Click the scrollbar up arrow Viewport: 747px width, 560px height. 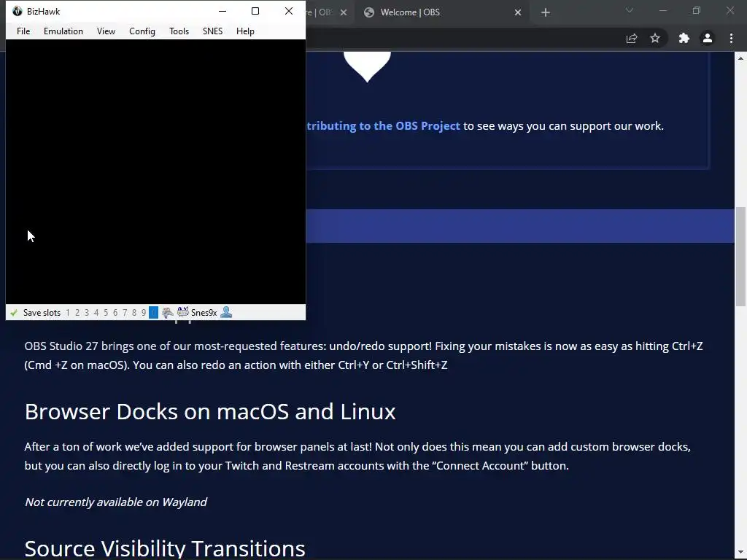point(740,58)
